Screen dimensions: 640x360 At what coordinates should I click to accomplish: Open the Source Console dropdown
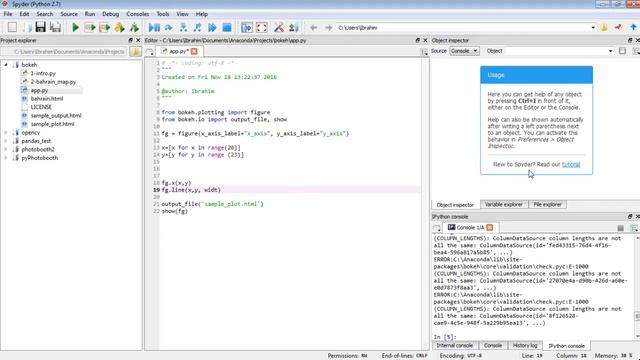tap(464, 51)
